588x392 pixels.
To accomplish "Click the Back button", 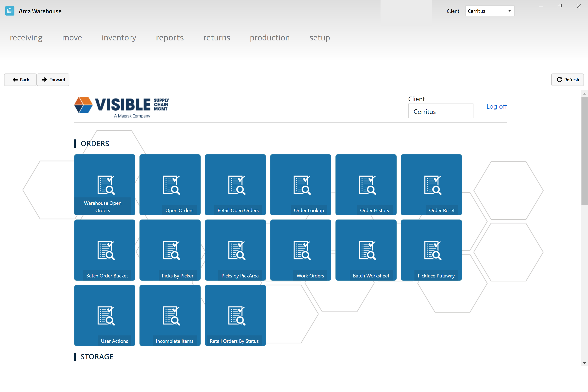I will pos(21,79).
